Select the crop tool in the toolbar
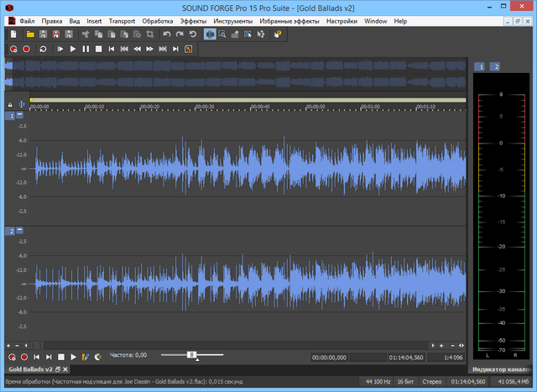The width and height of the screenshot is (537, 392). [149, 34]
